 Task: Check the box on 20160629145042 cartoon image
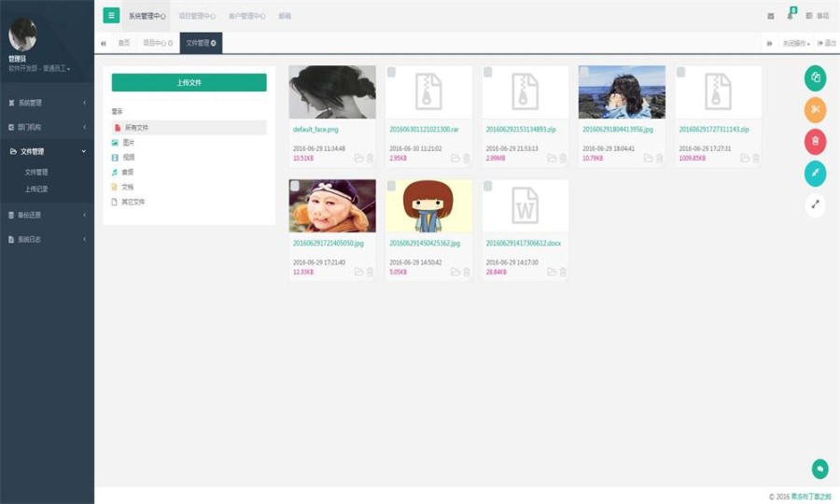tap(392, 186)
